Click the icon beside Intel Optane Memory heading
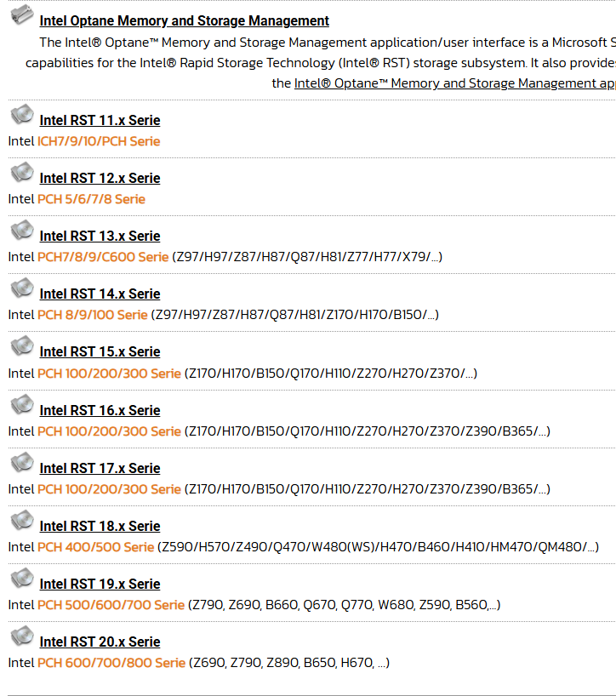This screenshot has height=696, width=616. pyautogui.click(x=22, y=14)
